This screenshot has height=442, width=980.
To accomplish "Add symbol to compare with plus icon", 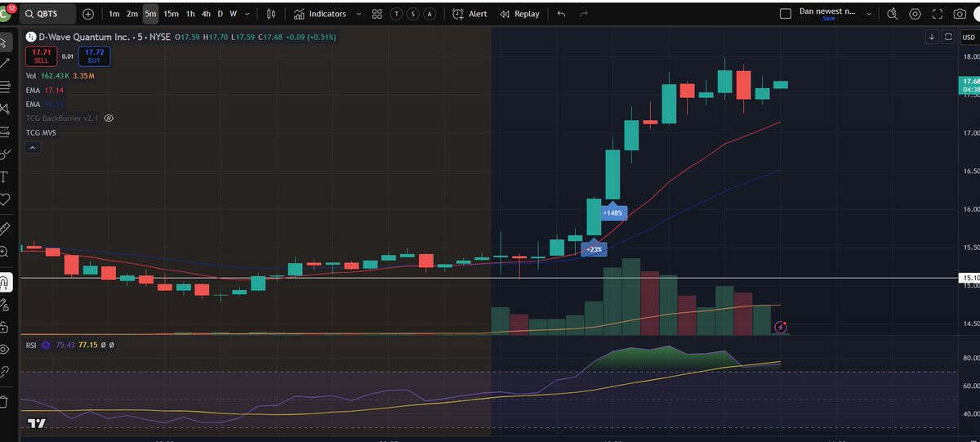I will pyautogui.click(x=88, y=14).
